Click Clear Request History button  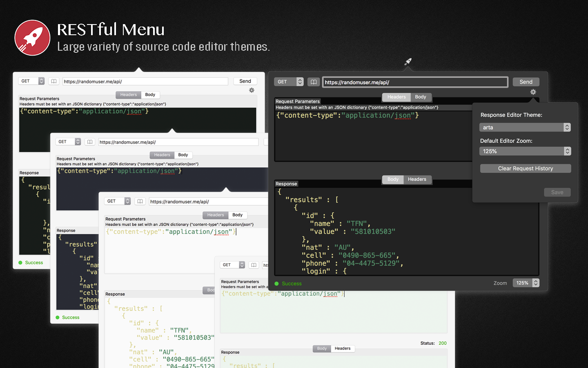[x=526, y=168]
